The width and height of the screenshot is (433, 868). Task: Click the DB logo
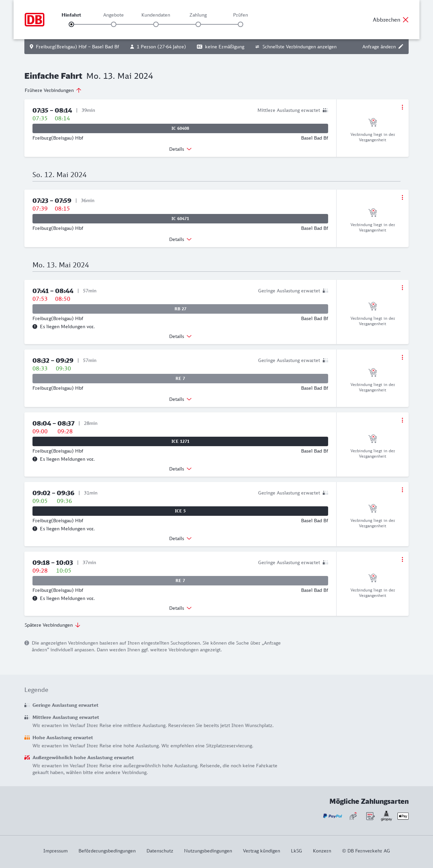pos(35,20)
